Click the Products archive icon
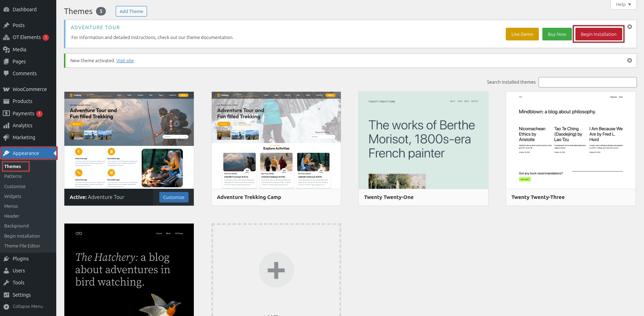Viewport: 644px width, 316px height. tap(6, 101)
